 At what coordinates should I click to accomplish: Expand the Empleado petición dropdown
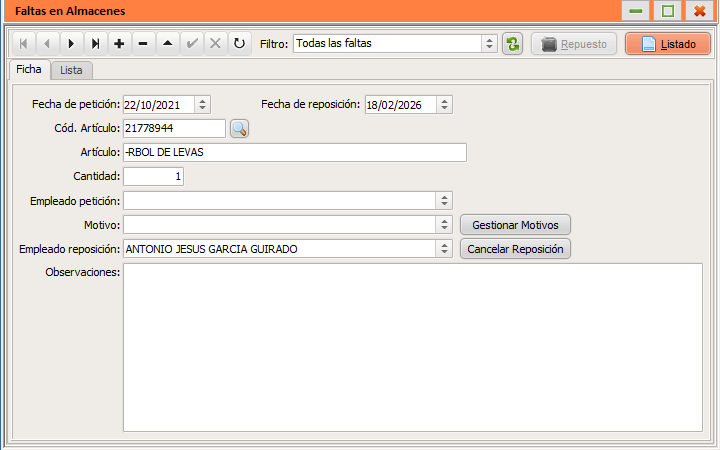[444, 201]
